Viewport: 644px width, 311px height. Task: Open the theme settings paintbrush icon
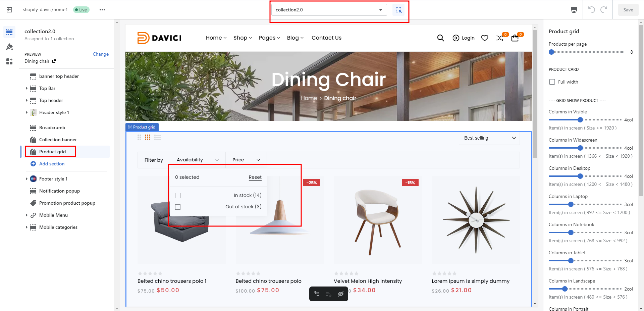click(x=9, y=47)
